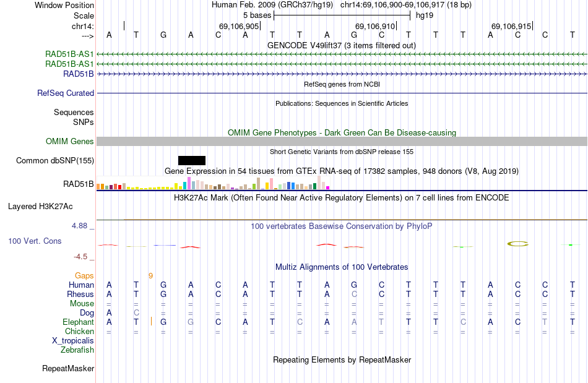588x383 pixels.
Task: Open the RAD51B GTEx expression bar chart
Action: 213,183
